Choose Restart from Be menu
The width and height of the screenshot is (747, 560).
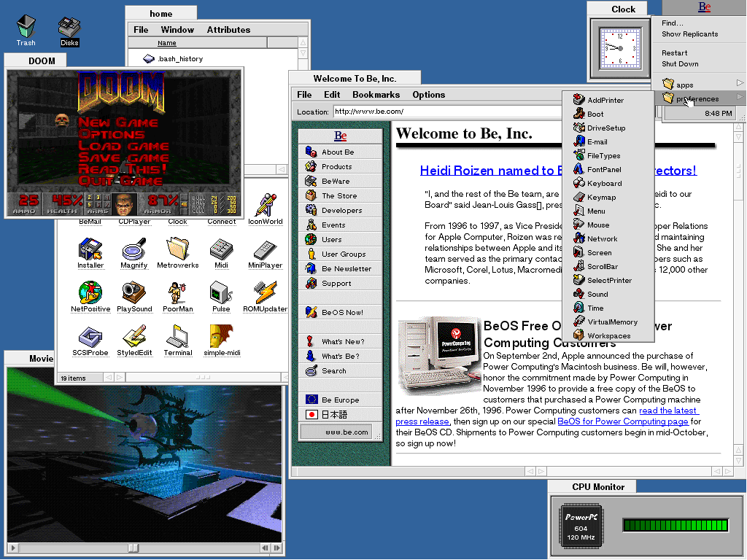tap(674, 52)
